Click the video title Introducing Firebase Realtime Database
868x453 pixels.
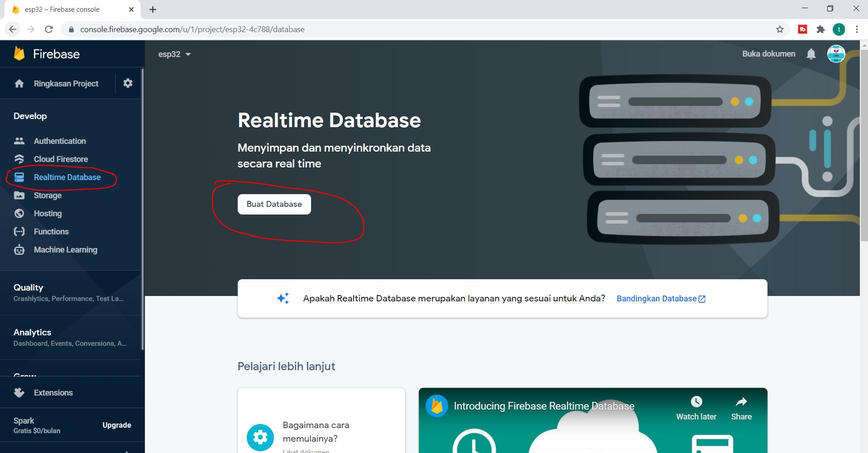[544, 406]
